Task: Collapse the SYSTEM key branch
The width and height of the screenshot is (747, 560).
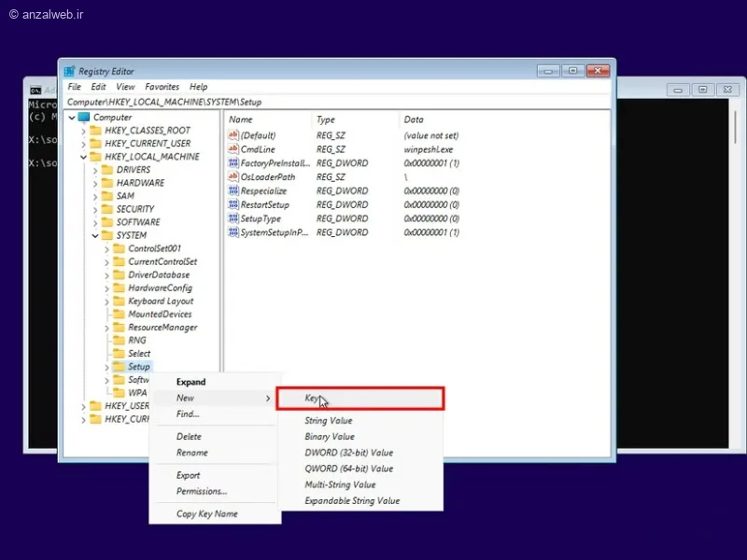Action: click(x=94, y=235)
